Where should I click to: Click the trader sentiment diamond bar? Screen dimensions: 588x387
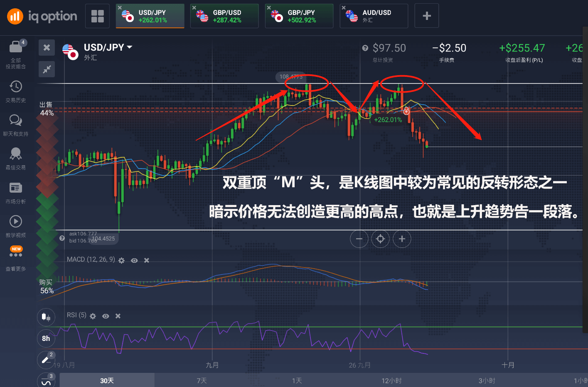[x=47, y=198]
